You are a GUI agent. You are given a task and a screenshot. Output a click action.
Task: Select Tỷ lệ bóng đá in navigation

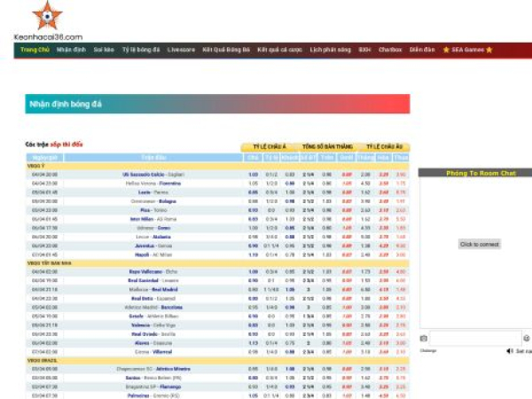[x=141, y=50]
